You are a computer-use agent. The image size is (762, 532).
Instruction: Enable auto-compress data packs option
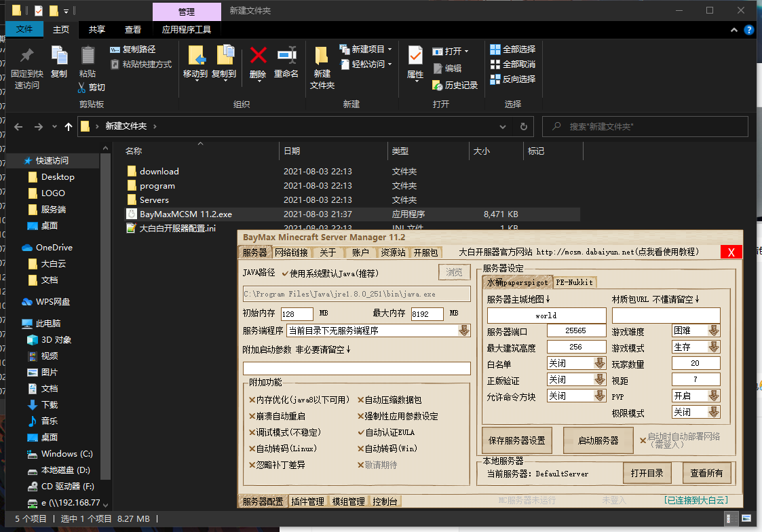(361, 400)
